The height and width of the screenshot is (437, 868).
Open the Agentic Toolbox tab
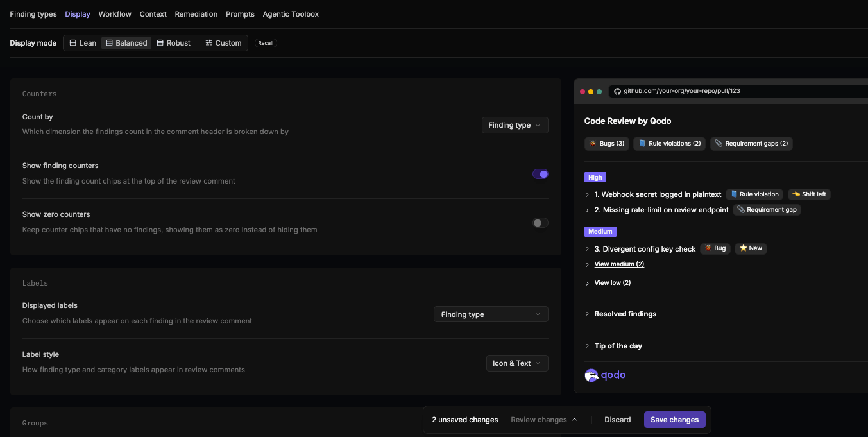pyautogui.click(x=291, y=14)
